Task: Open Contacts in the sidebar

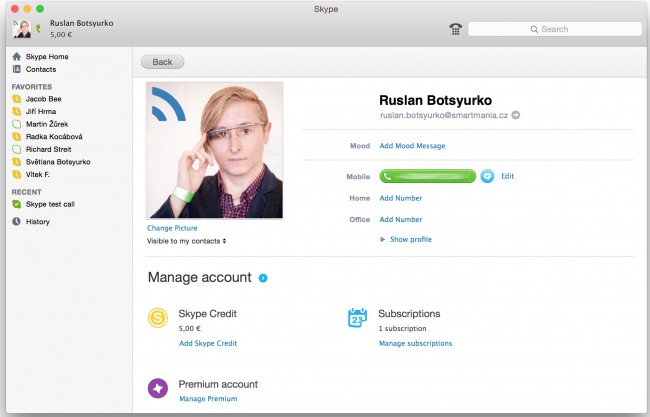Action: click(41, 69)
